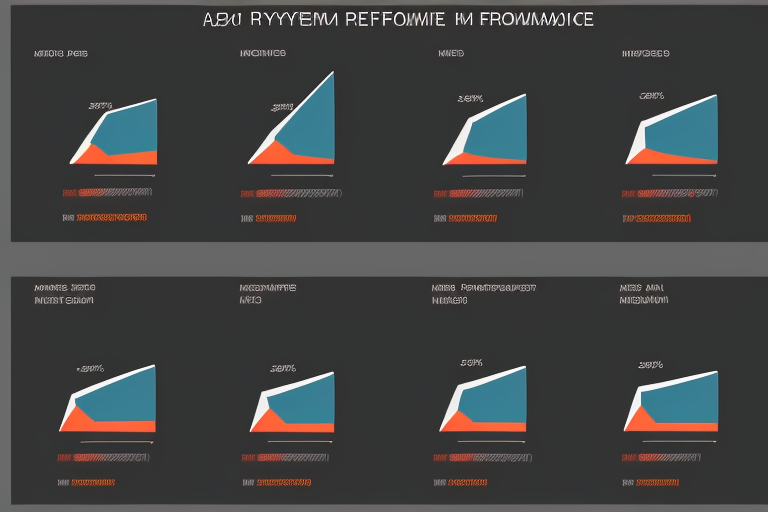768x512 pixels.
Task: Click the orange legend text under the second top-row chart
Action: [276, 216]
